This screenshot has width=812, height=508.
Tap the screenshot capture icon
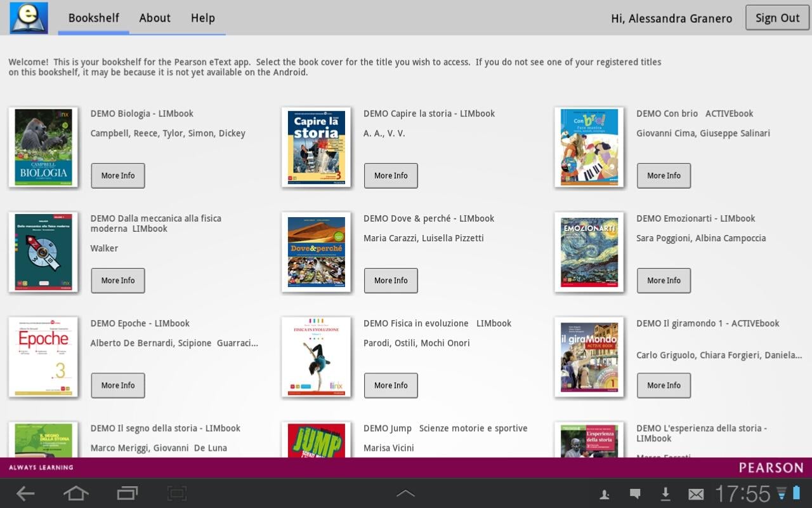click(x=177, y=493)
